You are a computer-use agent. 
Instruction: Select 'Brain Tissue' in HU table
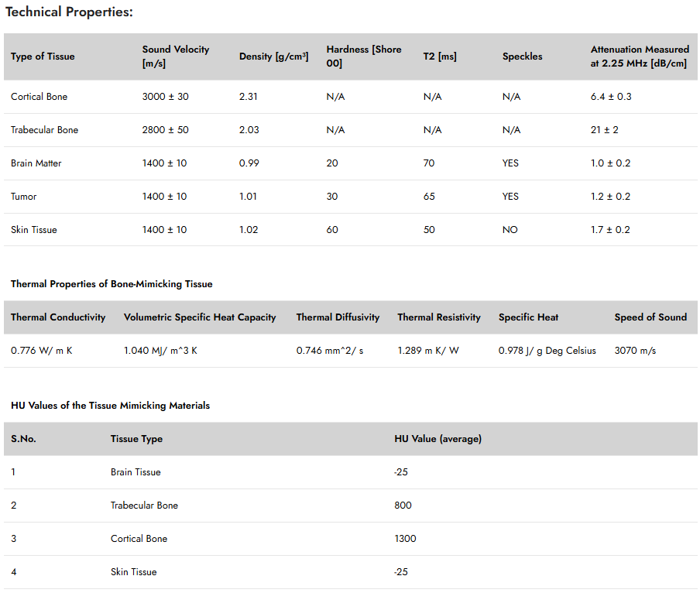pyautogui.click(x=136, y=472)
